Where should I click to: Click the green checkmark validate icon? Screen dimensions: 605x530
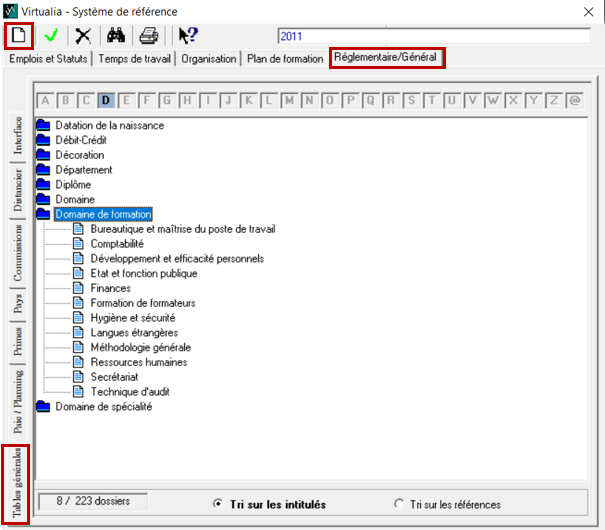[51, 36]
